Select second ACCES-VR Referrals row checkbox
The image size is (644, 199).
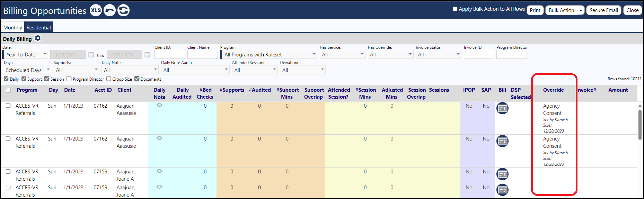pos(8,138)
